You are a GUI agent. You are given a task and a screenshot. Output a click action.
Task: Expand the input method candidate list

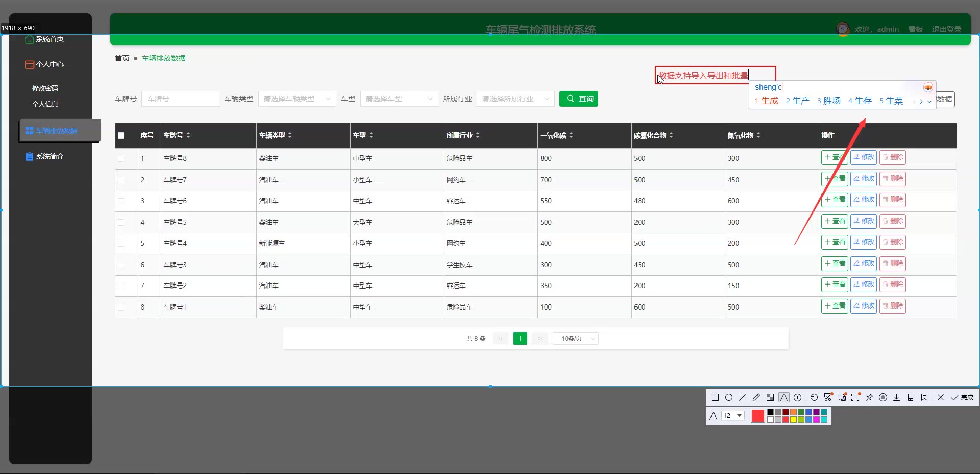(929, 101)
